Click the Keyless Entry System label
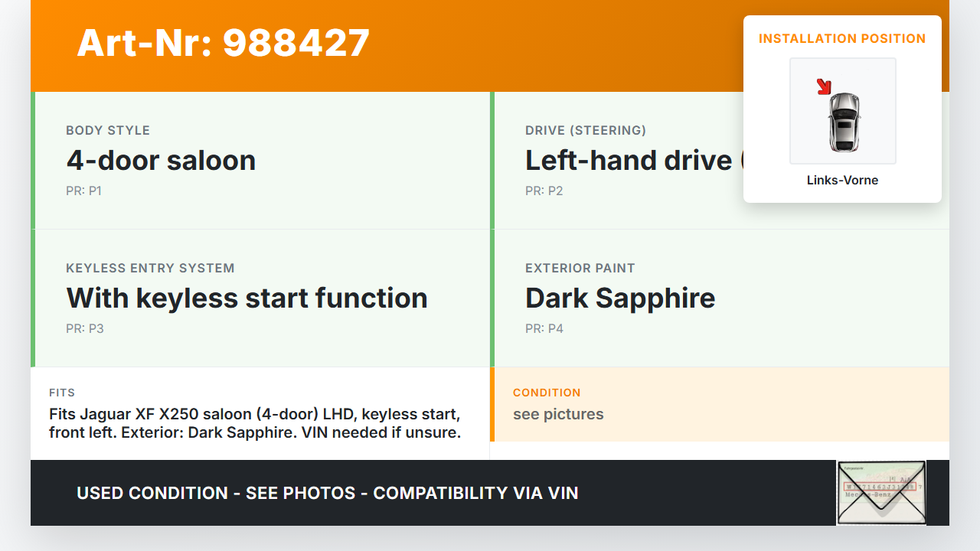This screenshot has width=980, height=551. point(150,269)
